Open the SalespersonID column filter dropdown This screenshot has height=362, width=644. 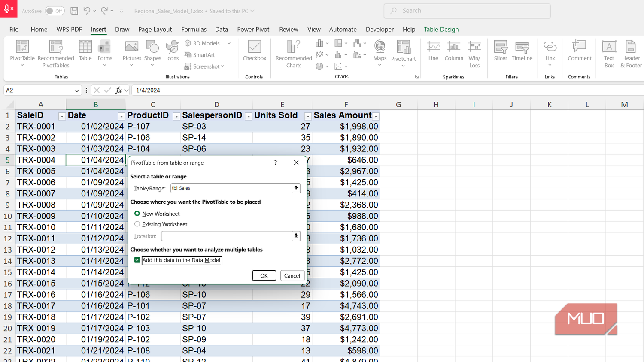(248, 117)
